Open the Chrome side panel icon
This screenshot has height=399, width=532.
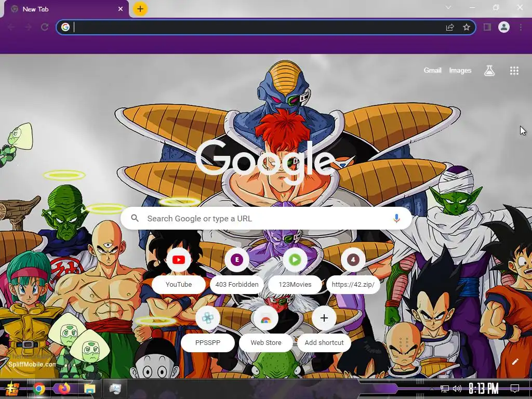click(x=487, y=27)
